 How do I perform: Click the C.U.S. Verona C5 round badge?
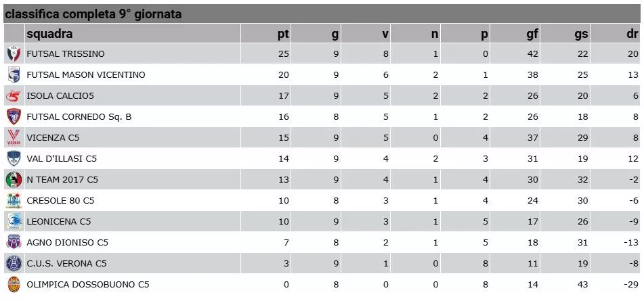14,264
